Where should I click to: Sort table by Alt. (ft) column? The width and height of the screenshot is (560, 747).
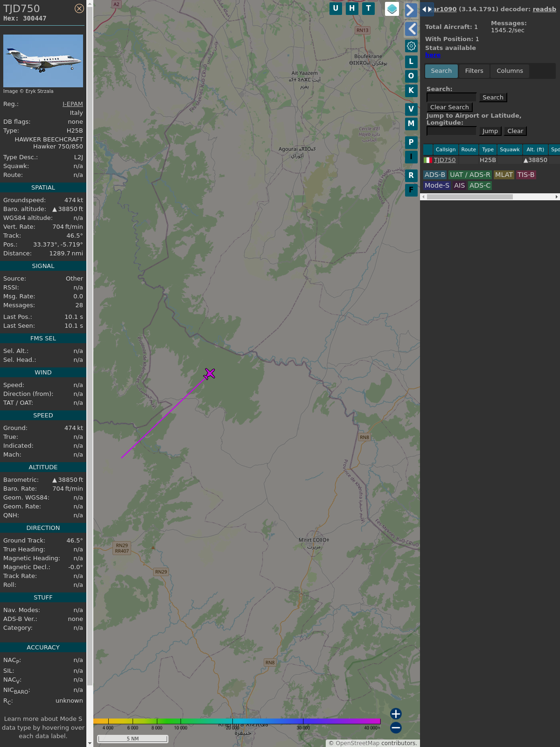pyautogui.click(x=535, y=149)
